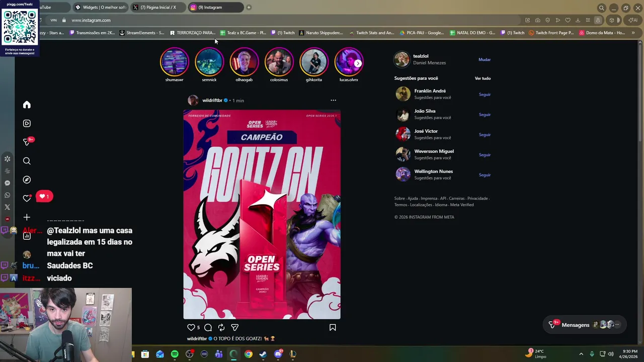
Task: Open Steam from the taskbar
Action: click(x=263, y=354)
